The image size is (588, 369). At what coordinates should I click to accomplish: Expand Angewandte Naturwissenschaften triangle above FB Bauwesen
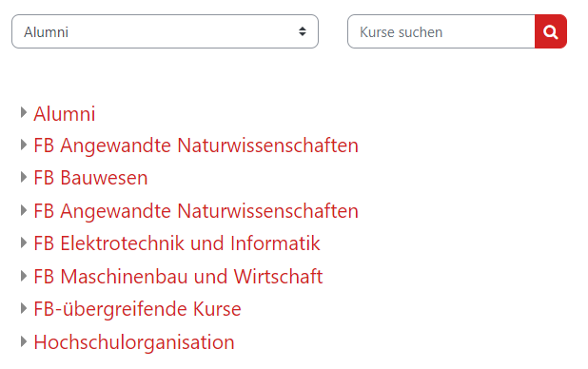24,145
